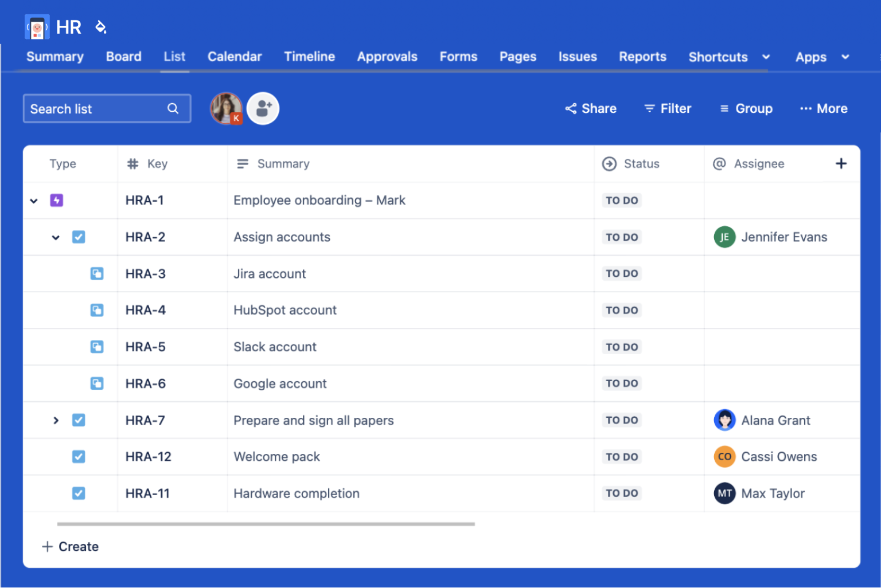Viewport: 881px width, 588px height.
Task: Expand the HRA-7 Prepare and sign row
Action: (x=56, y=420)
